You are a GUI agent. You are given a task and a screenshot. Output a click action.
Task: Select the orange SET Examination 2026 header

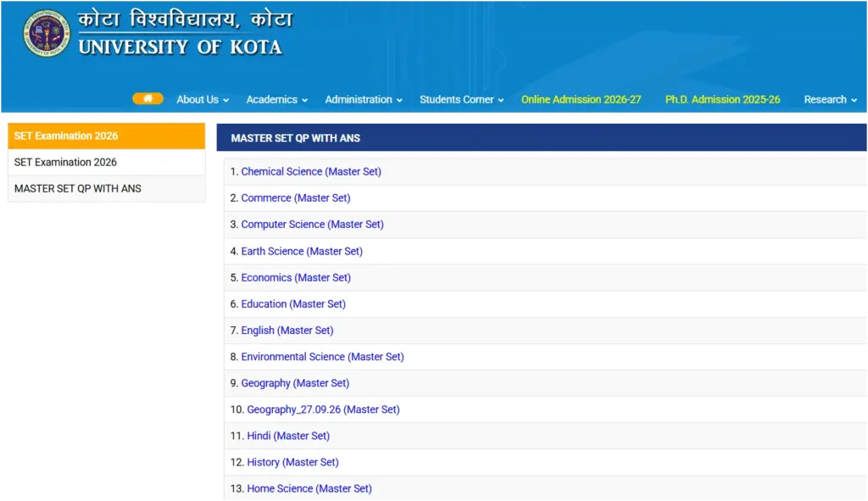pyautogui.click(x=106, y=136)
